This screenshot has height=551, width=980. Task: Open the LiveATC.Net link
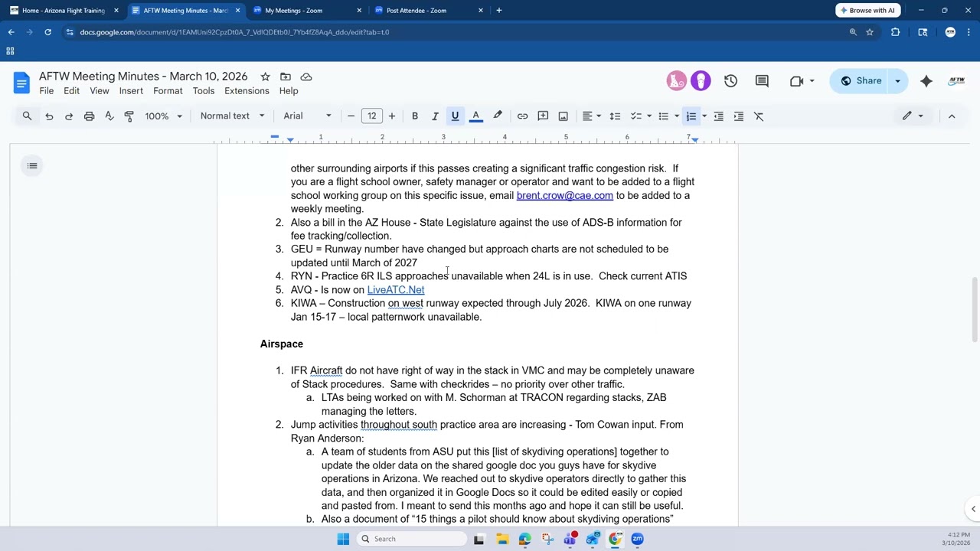(x=396, y=290)
